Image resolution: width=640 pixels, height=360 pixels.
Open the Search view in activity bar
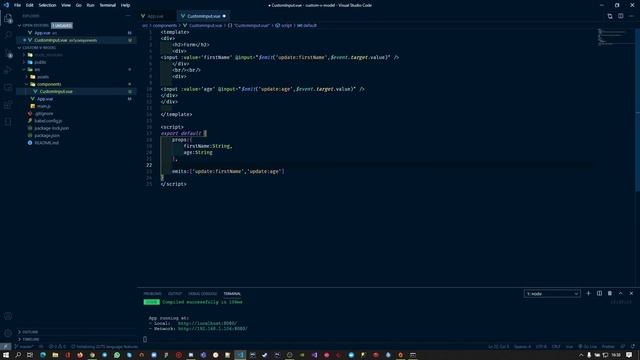[x=8, y=36]
